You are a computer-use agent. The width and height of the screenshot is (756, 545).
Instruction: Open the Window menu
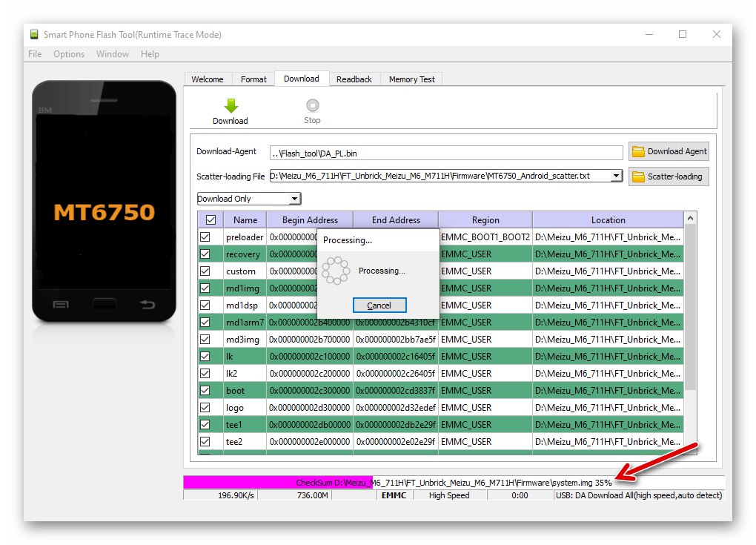(x=113, y=54)
